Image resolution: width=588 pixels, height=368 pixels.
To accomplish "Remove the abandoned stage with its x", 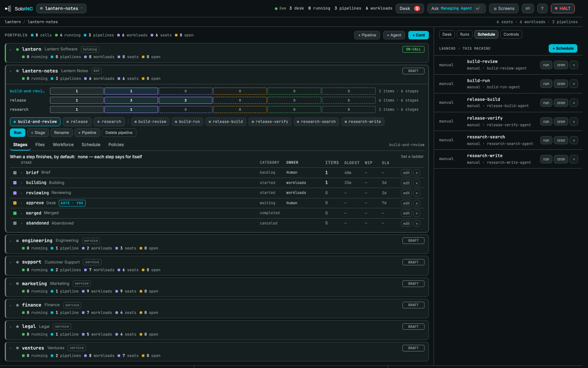I will [x=417, y=223].
